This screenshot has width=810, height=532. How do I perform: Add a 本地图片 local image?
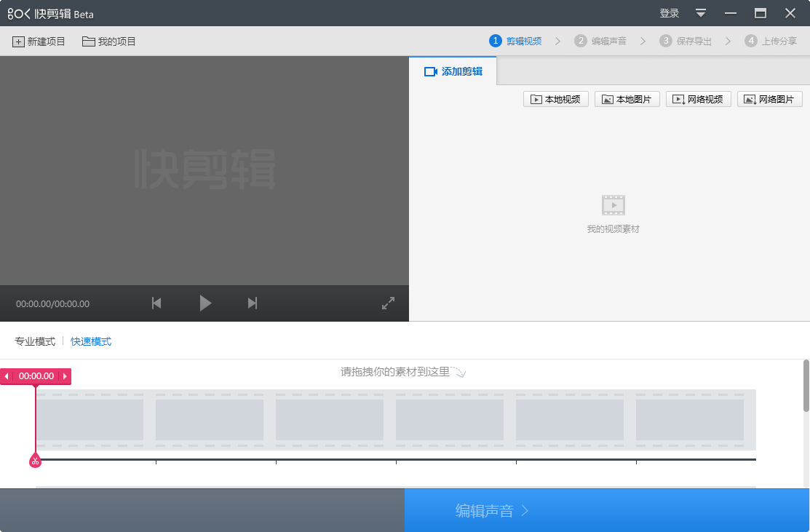coord(627,99)
